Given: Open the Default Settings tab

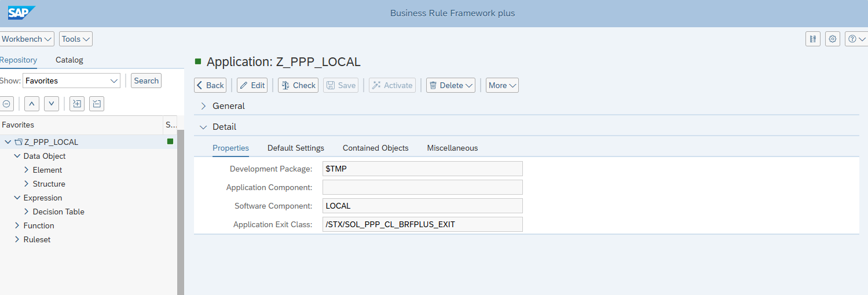Looking at the screenshot, I should click(x=296, y=148).
